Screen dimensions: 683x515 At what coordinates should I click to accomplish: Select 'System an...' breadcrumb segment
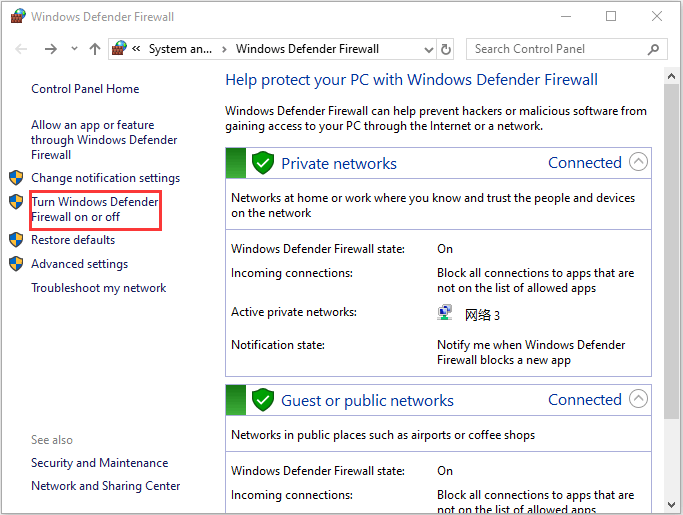pos(180,49)
